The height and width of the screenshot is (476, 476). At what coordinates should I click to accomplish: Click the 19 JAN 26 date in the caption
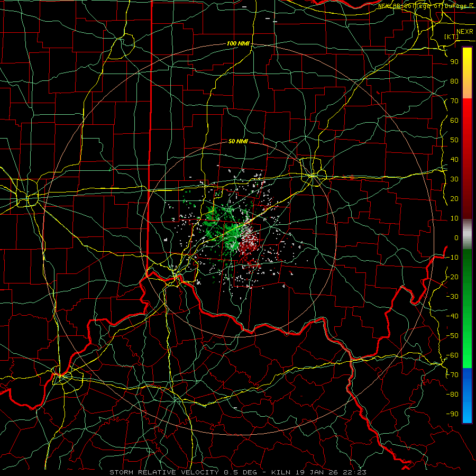317,472
